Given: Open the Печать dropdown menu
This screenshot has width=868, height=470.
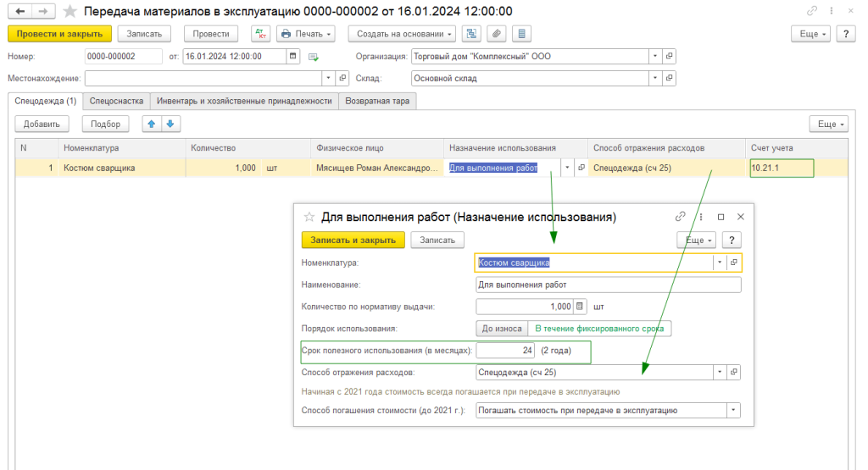Looking at the screenshot, I should coord(306,34).
